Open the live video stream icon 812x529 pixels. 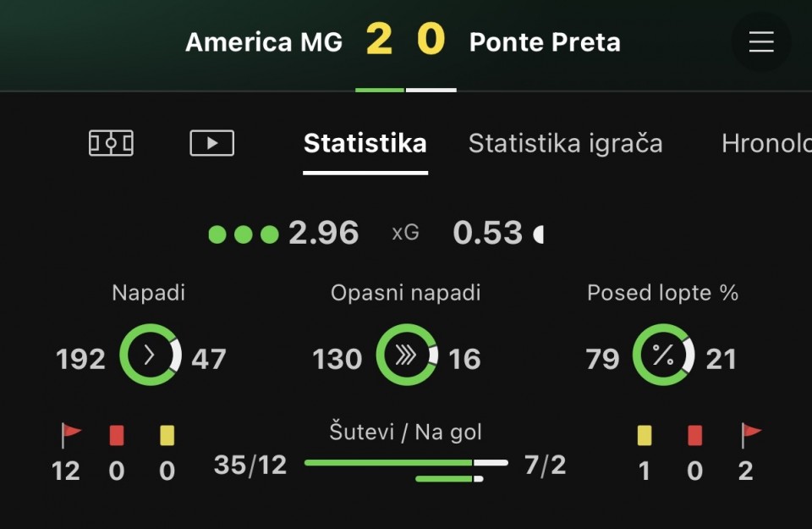click(211, 143)
